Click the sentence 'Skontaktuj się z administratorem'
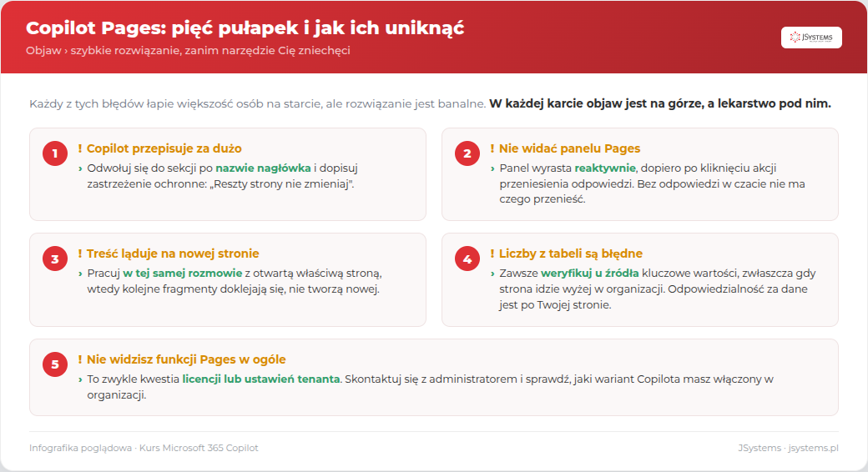868x472 pixels. pyautogui.click(x=430, y=379)
